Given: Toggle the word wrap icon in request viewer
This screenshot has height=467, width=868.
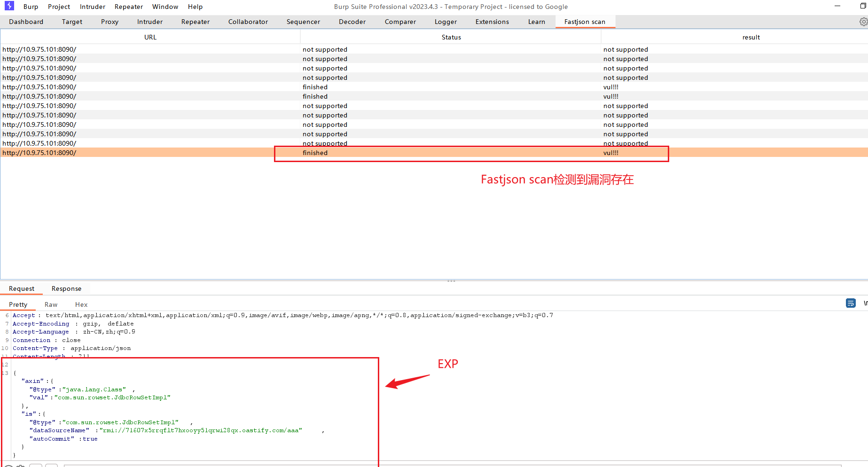Looking at the screenshot, I should [x=851, y=303].
